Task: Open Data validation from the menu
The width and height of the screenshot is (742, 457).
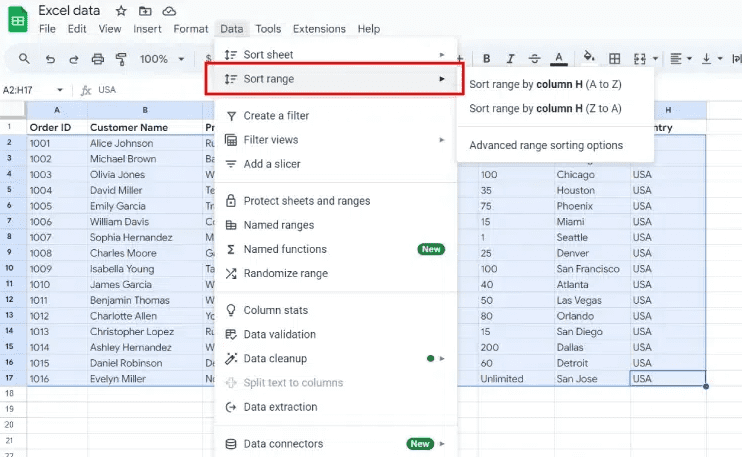Action: [x=279, y=334]
